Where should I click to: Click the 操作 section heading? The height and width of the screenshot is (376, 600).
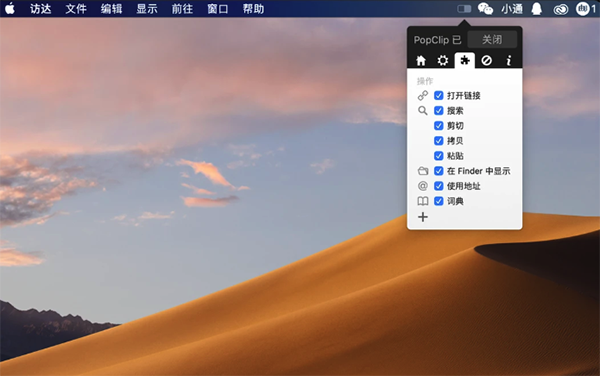pos(425,81)
